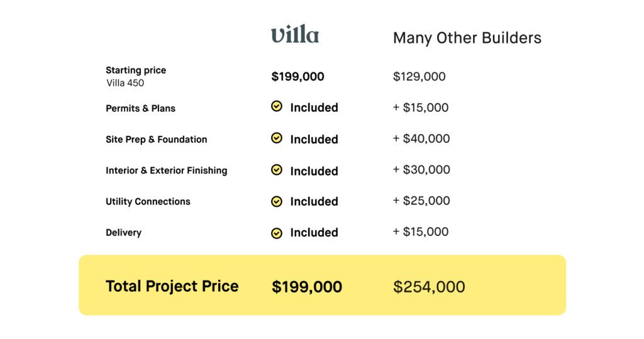The width and height of the screenshot is (644, 339).
Task: Click the Site Prep & Foundation checkmark icon
Action: (277, 138)
